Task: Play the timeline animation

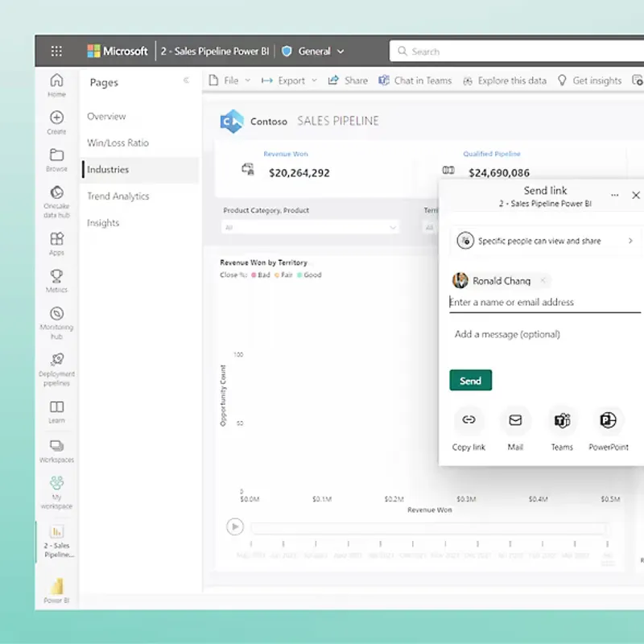Action: click(x=235, y=526)
